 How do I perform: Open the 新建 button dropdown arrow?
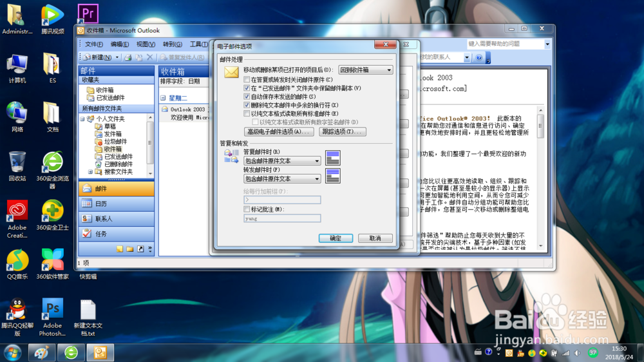(117, 57)
